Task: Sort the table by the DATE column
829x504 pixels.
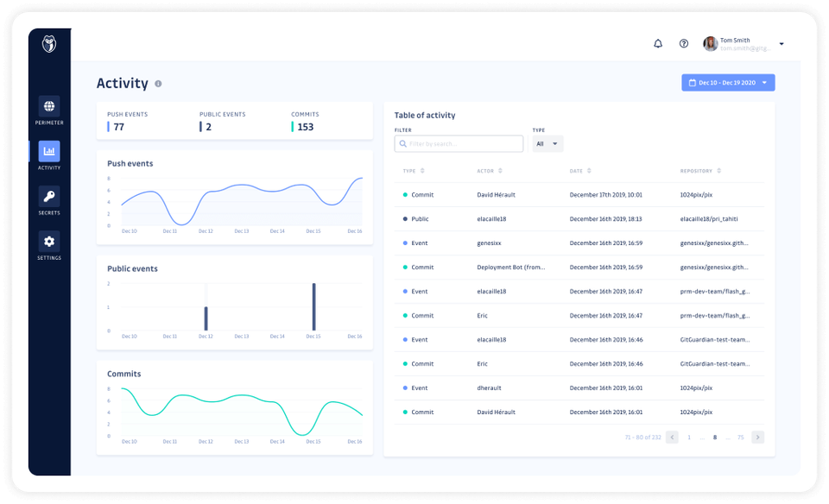Action: coord(582,171)
